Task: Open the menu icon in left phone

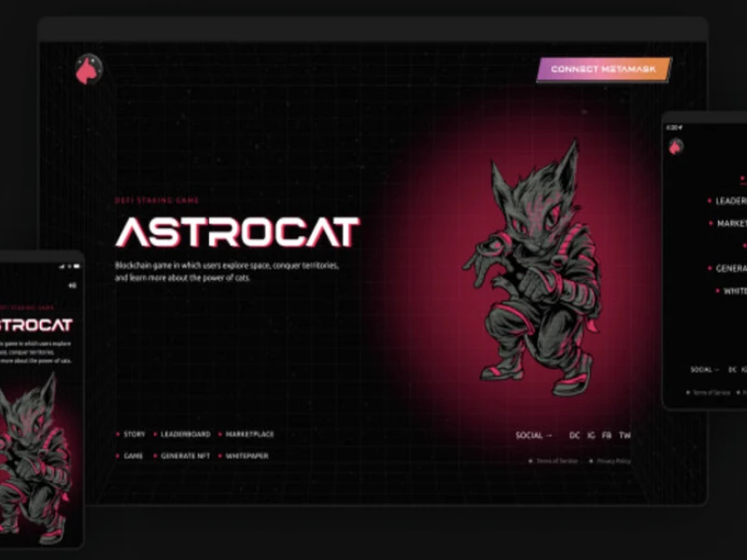Action: (72, 286)
